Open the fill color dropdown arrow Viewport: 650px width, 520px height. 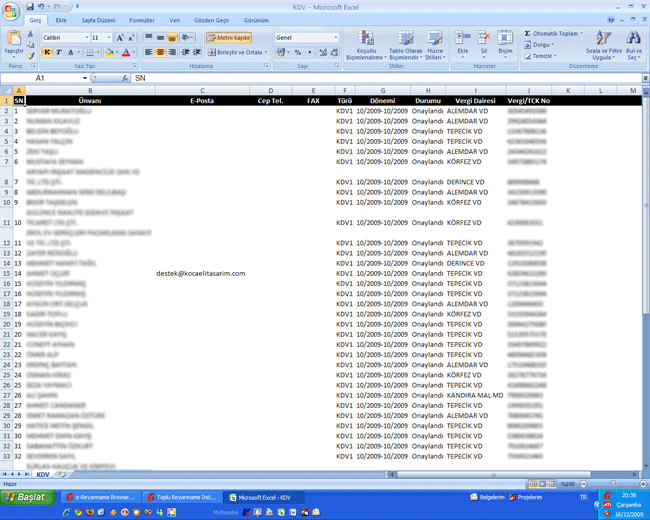click(x=116, y=52)
